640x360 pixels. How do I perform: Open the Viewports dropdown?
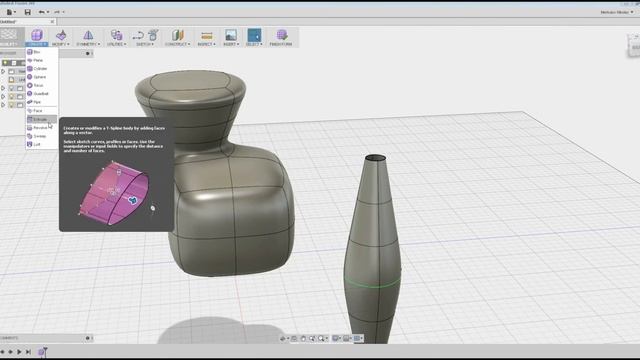(x=358, y=338)
